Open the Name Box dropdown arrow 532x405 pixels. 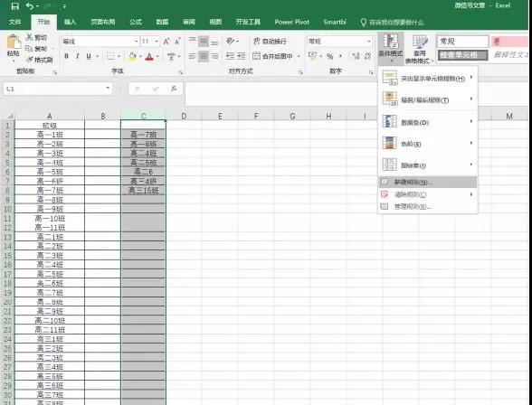click(108, 88)
